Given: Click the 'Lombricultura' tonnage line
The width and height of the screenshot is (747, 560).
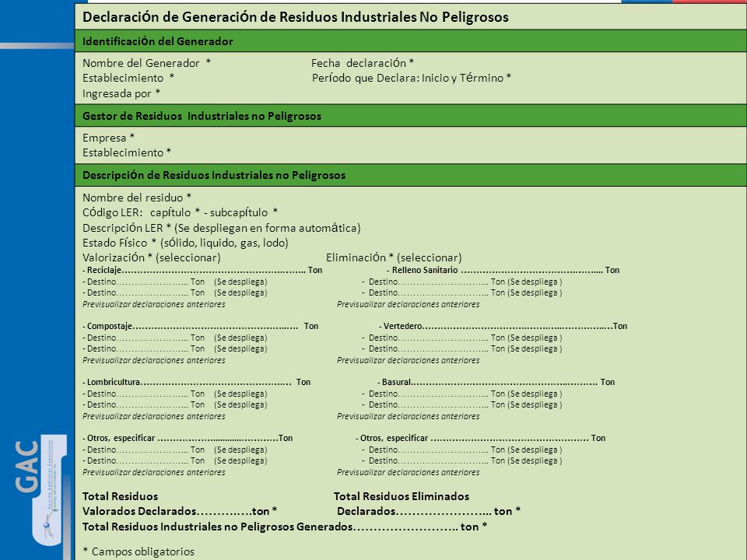Looking at the screenshot, I should [x=196, y=382].
